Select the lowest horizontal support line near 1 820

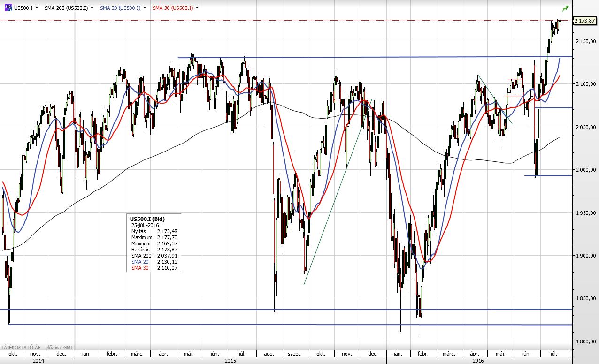[291, 325]
